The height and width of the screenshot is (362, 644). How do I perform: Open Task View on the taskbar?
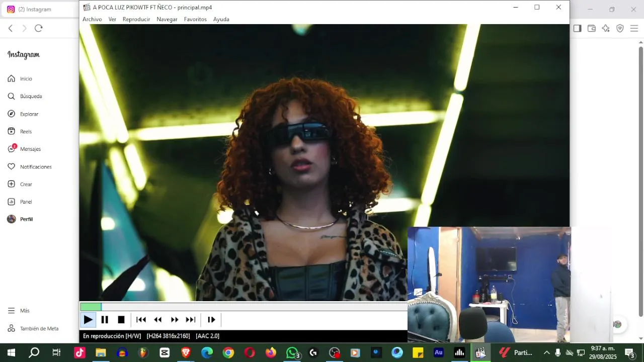click(x=56, y=353)
